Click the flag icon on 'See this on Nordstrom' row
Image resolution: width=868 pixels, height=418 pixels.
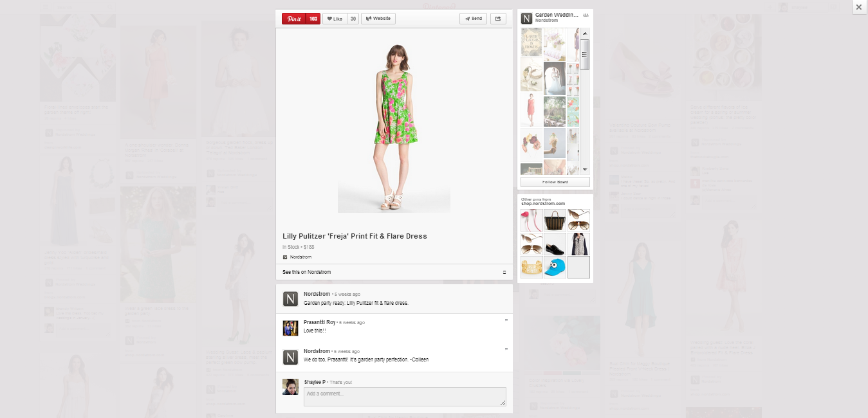click(504, 272)
